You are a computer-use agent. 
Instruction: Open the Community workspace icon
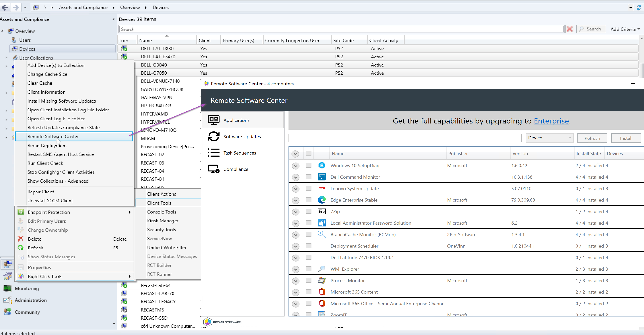coord(8,312)
